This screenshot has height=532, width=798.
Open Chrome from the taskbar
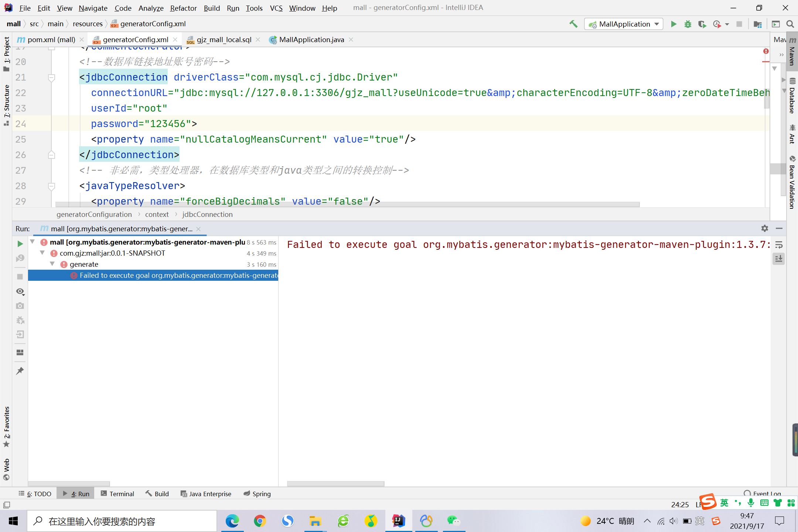260,521
